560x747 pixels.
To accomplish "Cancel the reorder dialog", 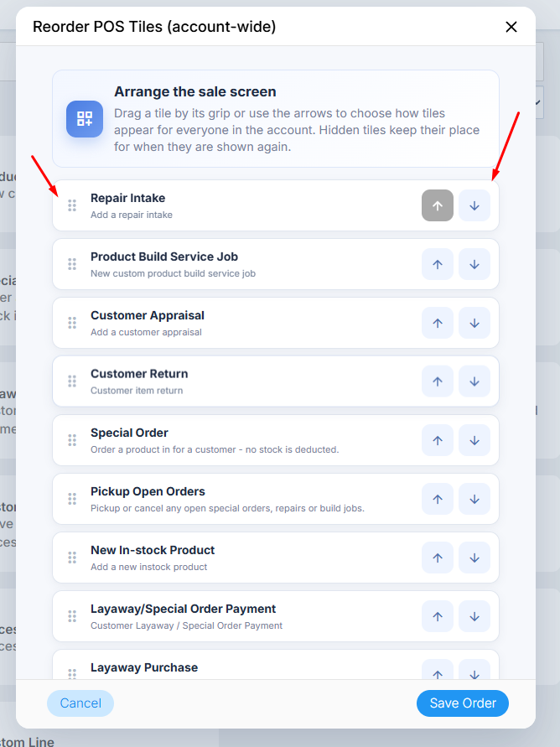I will click(x=80, y=703).
